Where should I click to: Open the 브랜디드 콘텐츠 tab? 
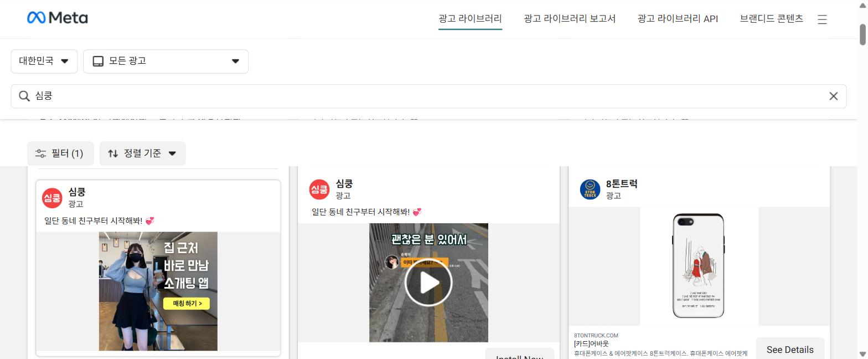(771, 18)
